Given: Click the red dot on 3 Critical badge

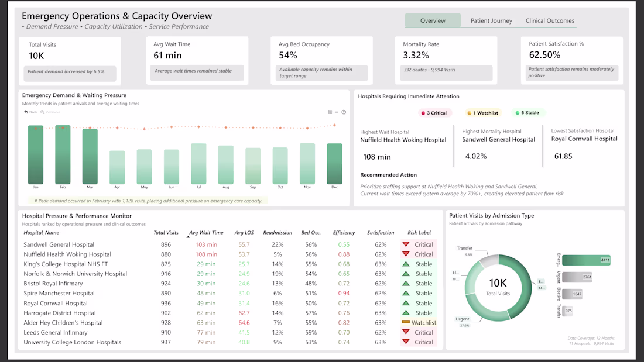Looking at the screenshot, I should (423, 113).
